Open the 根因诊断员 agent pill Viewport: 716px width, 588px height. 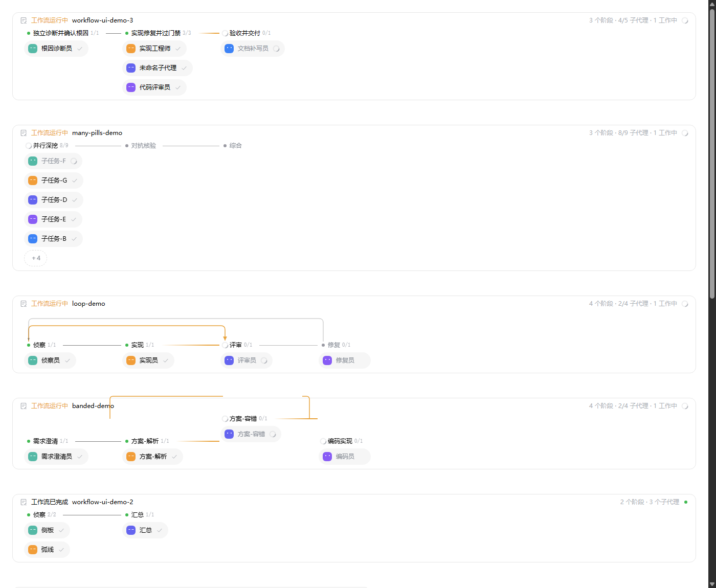[x=56, y=49]
